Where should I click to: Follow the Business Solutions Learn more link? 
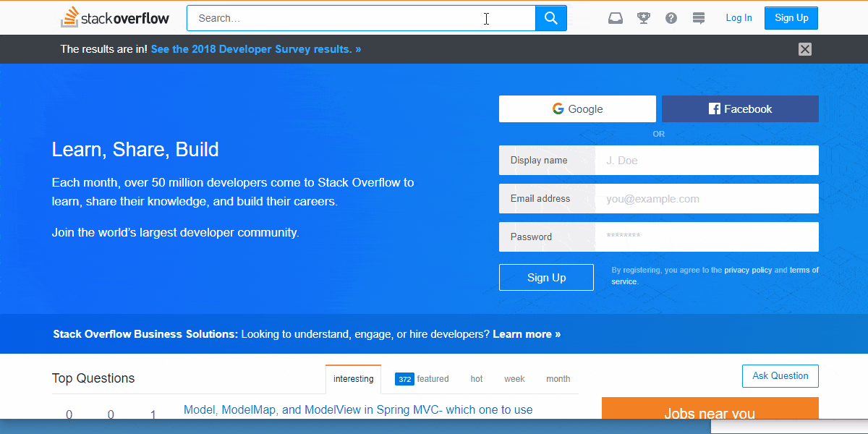pos(527,334)
